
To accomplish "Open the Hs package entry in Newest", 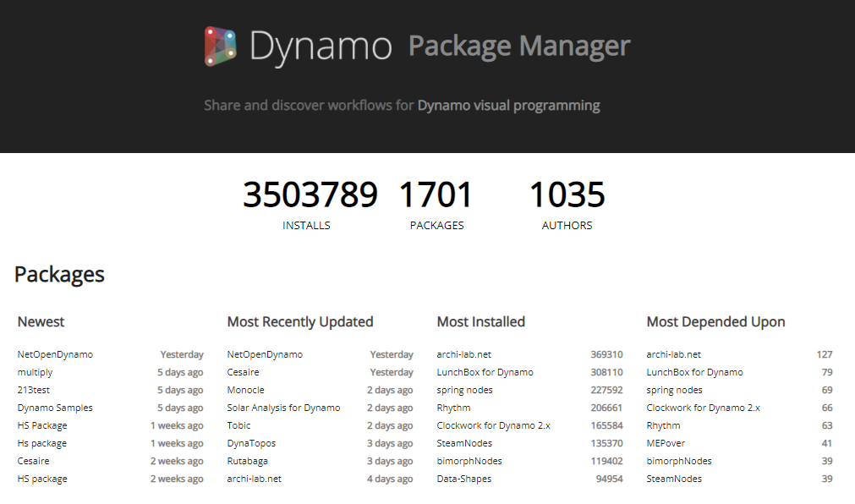I will coord(42,443).
